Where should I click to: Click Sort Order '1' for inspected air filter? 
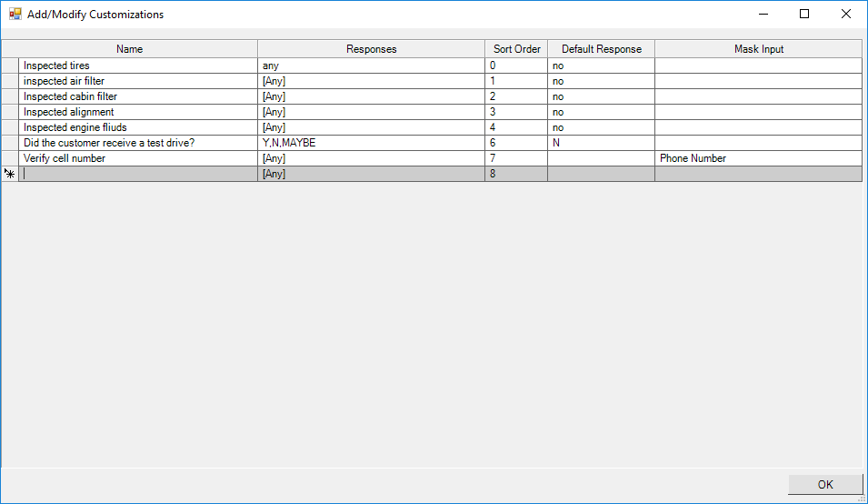point(516,81)
